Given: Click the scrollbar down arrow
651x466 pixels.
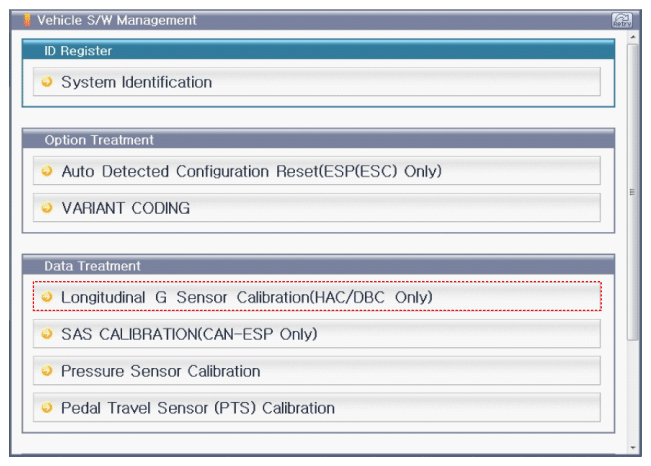Looking at the screenshot, I should (633, 448).
